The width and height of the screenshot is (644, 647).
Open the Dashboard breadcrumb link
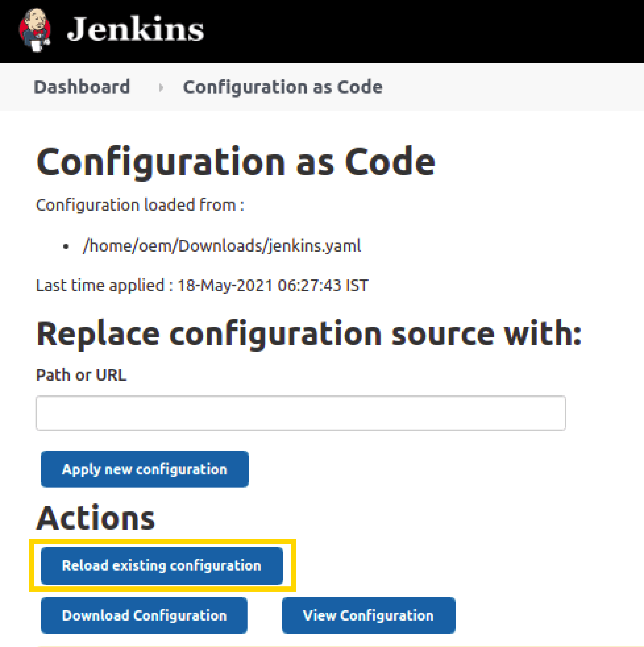pyautogui.click(x=82, y=87)
